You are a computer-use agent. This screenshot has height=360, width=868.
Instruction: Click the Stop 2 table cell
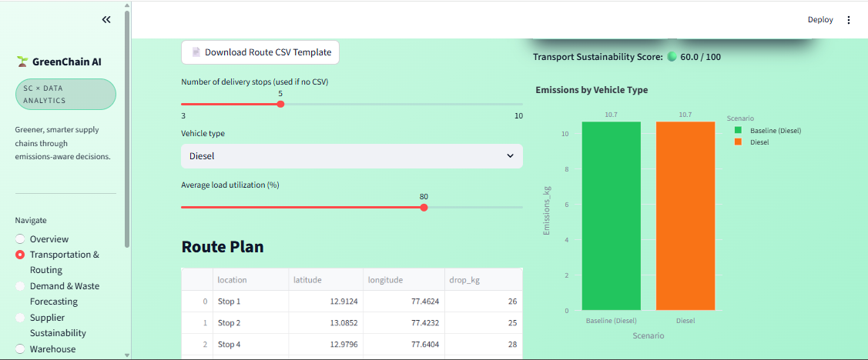click(250, 323)
